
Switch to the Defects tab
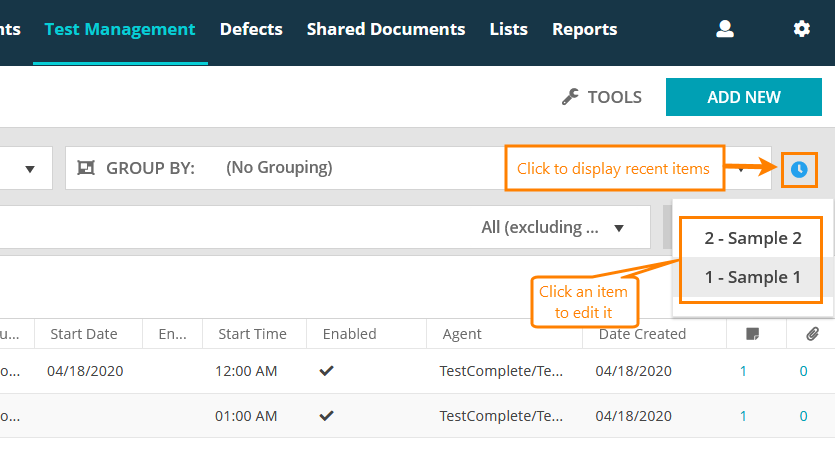251,29
